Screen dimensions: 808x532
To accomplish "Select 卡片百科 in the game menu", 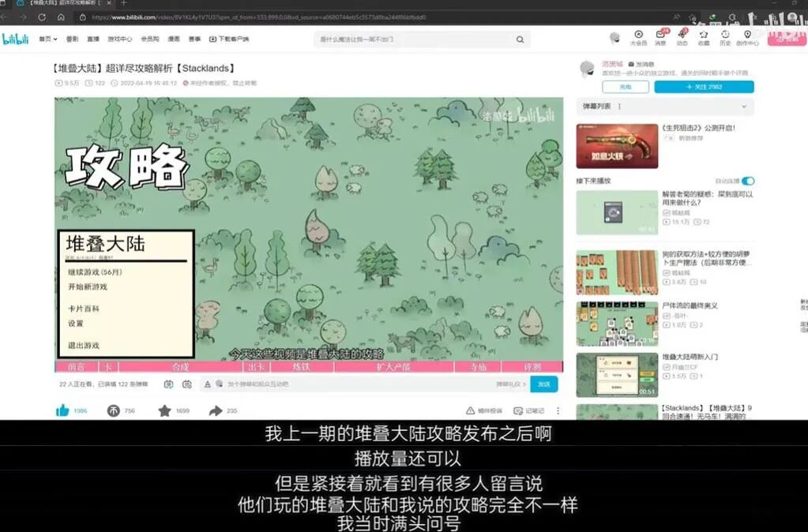I will (84, 309).
